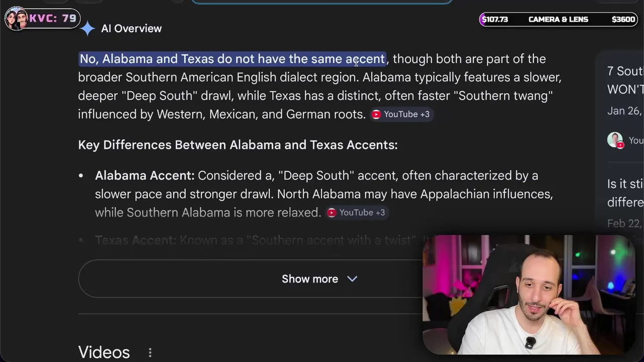644x362 pixels.
Task: Click the Videos section heading
Action: 104,352
